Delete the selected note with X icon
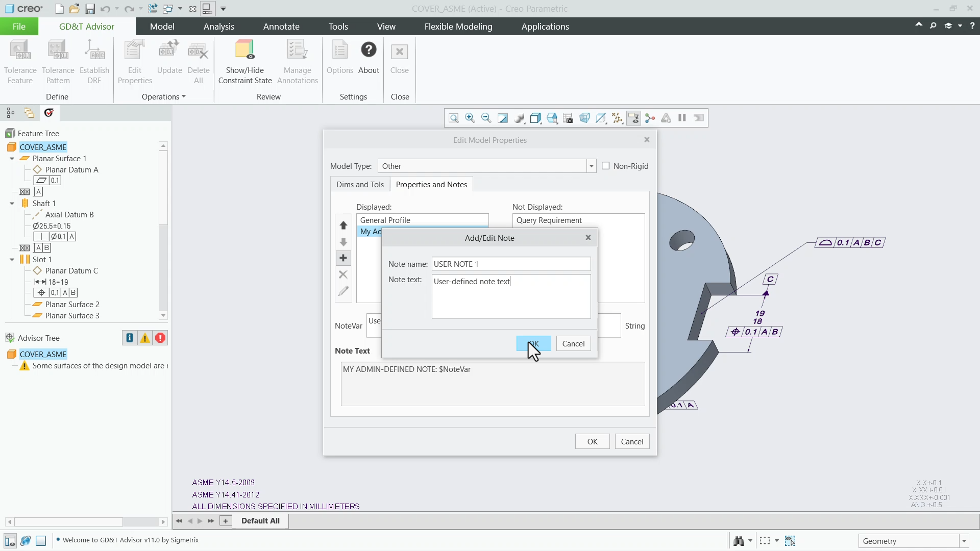 (343, 274)
